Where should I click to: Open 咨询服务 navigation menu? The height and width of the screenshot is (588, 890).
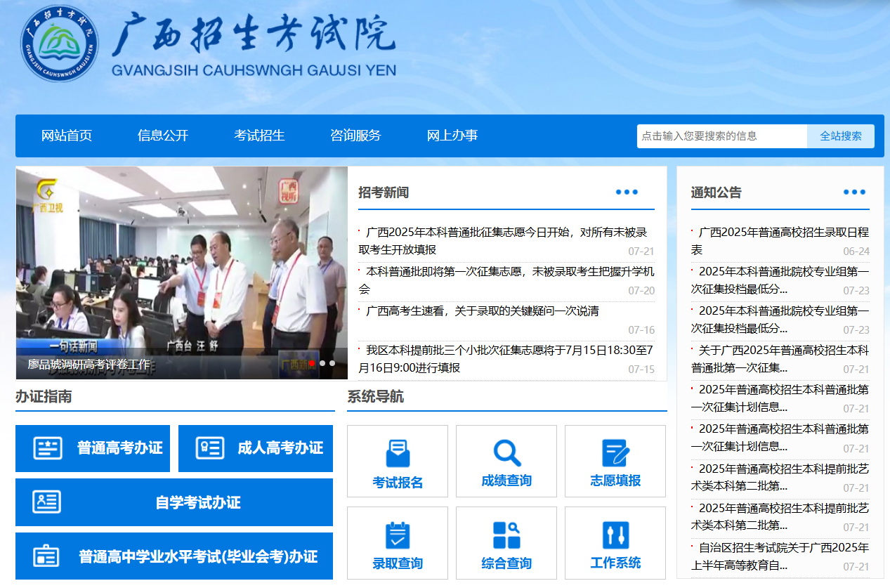pyautogui.click(x=355, y=136)
